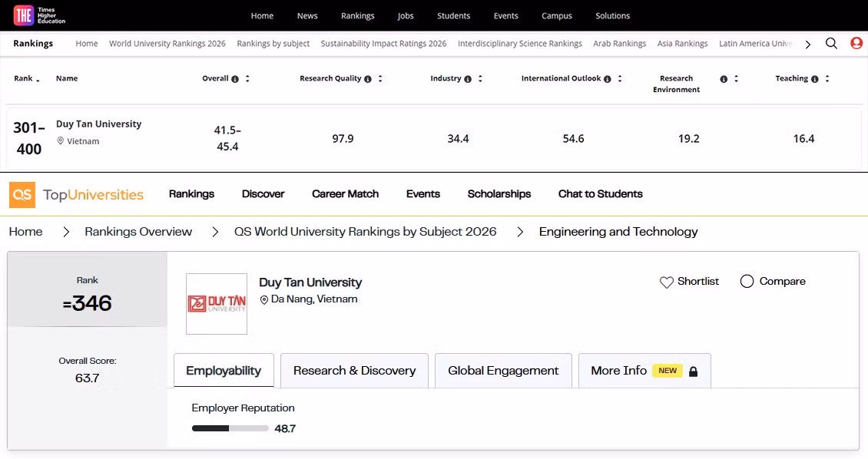Show info for Research Quality column
This screenshot has height=459, width=868.
click(x=368, y=79)
